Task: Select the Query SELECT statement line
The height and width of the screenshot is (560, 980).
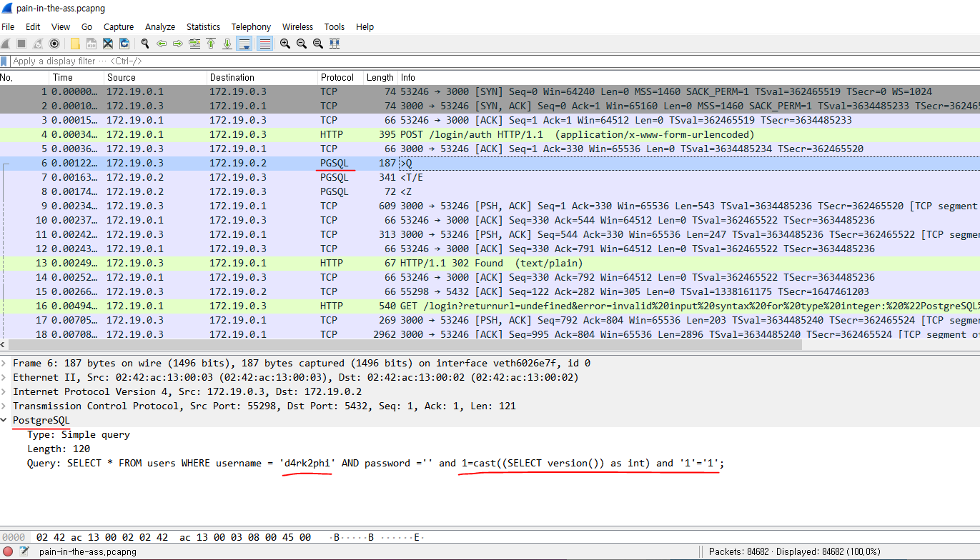Action: pos(375,463)
